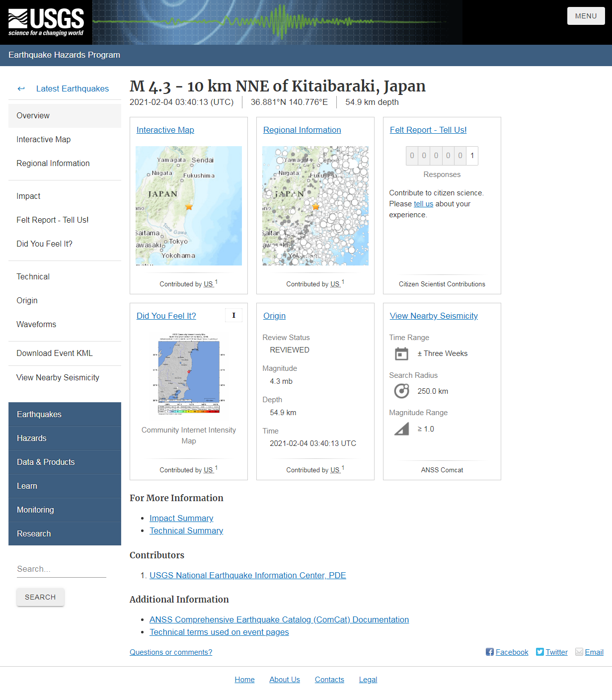Expand the Earthquakes navigation section
The width and height of the screenshot is (612, 700).
39,414
